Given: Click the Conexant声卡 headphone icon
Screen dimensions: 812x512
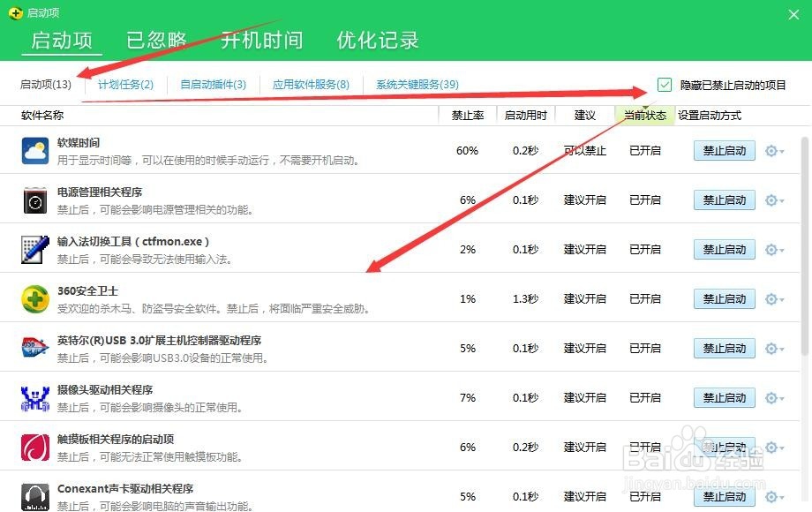Looking at the screenshot, I should (35, 497).
